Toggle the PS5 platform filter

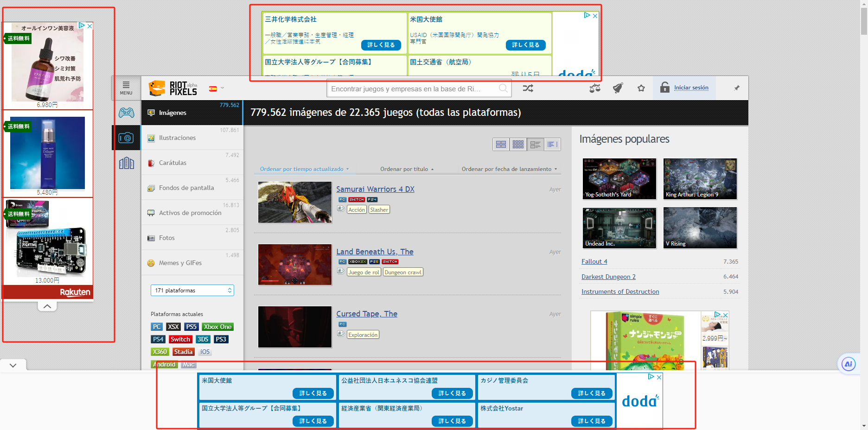tap(191, 327)
